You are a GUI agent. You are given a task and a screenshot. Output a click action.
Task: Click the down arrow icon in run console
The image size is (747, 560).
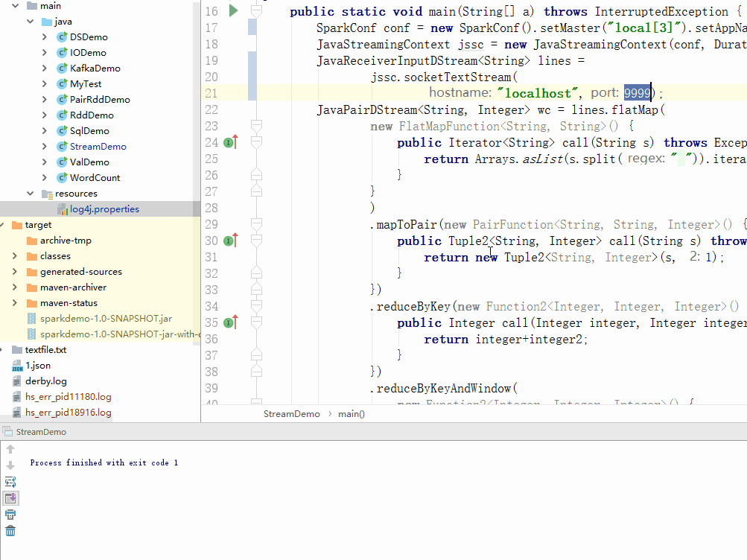(10, 465)
